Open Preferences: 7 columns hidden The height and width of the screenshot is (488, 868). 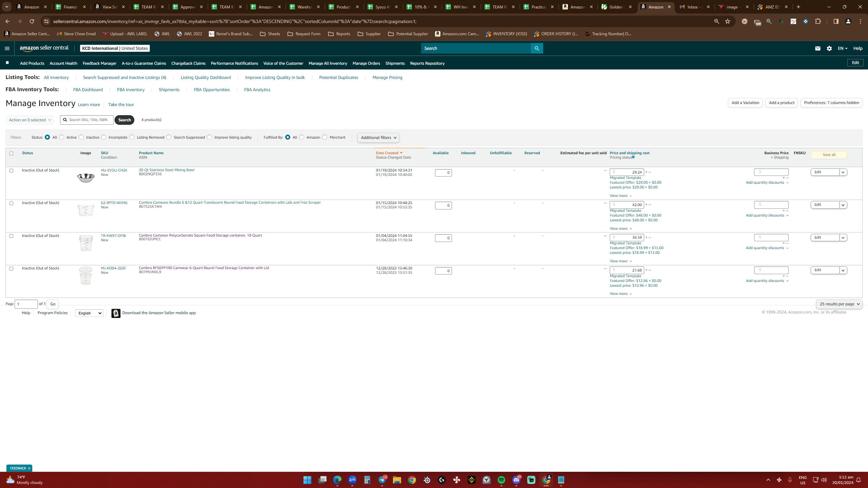(x=831, y=103)
